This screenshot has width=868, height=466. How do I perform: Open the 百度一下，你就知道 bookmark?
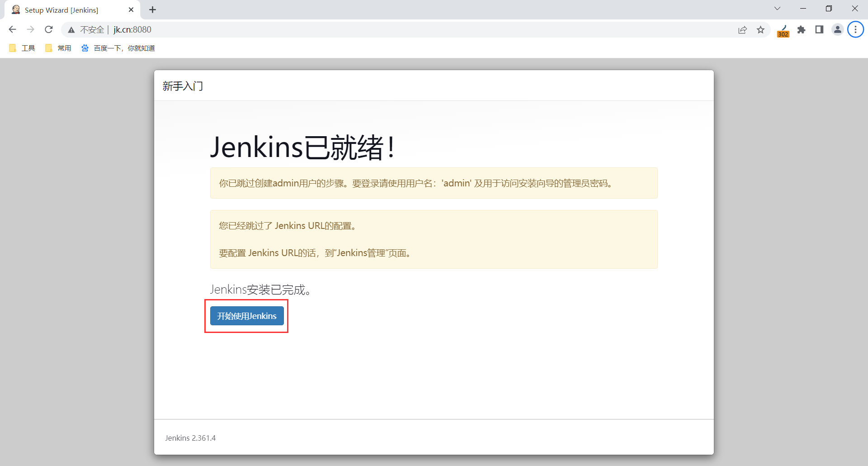tap(118, 48)
